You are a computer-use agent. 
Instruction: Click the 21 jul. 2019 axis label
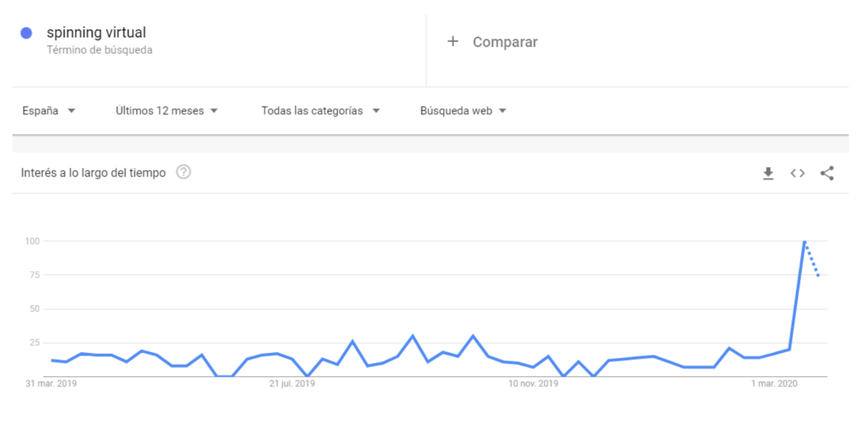[292, 384]
